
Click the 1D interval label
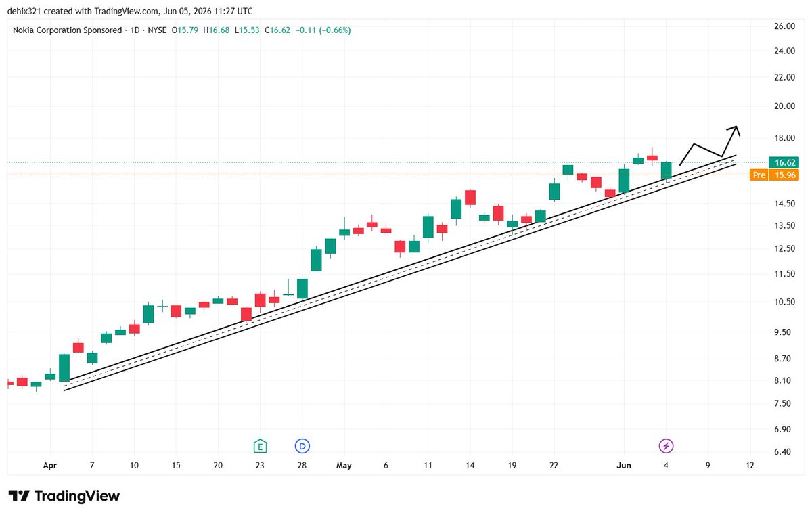(135, 30)
